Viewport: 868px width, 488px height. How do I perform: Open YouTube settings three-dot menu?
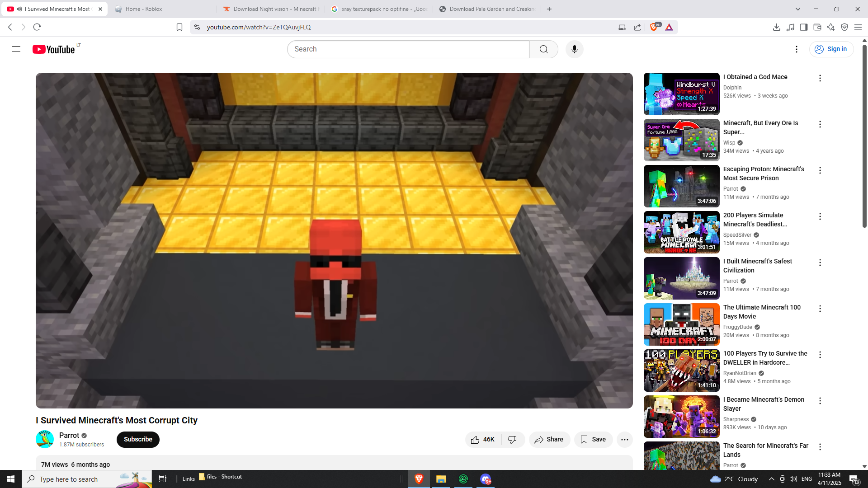tap(796, 49)
